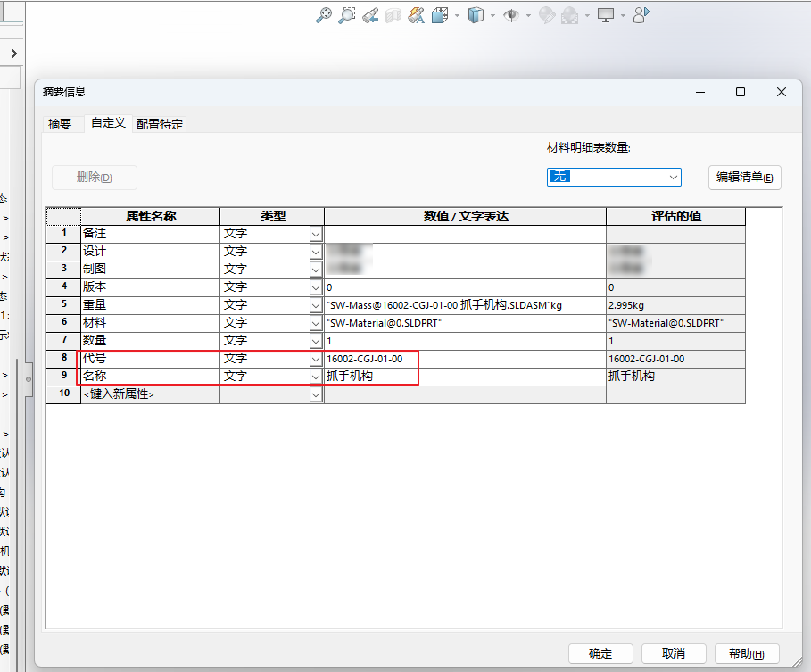Open the Dynamic Annotation Views icon
This screenshot has width=811, height=672.
click(417, 15)
